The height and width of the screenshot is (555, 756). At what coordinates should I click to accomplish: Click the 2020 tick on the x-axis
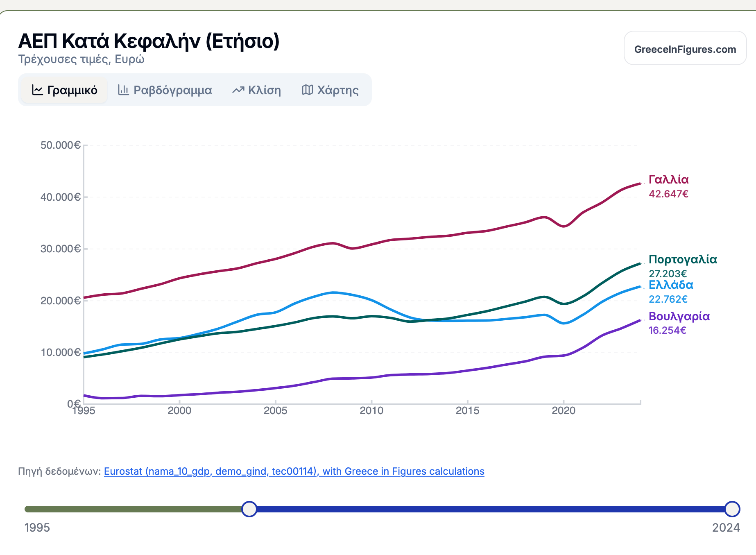[x=564, y=410]
